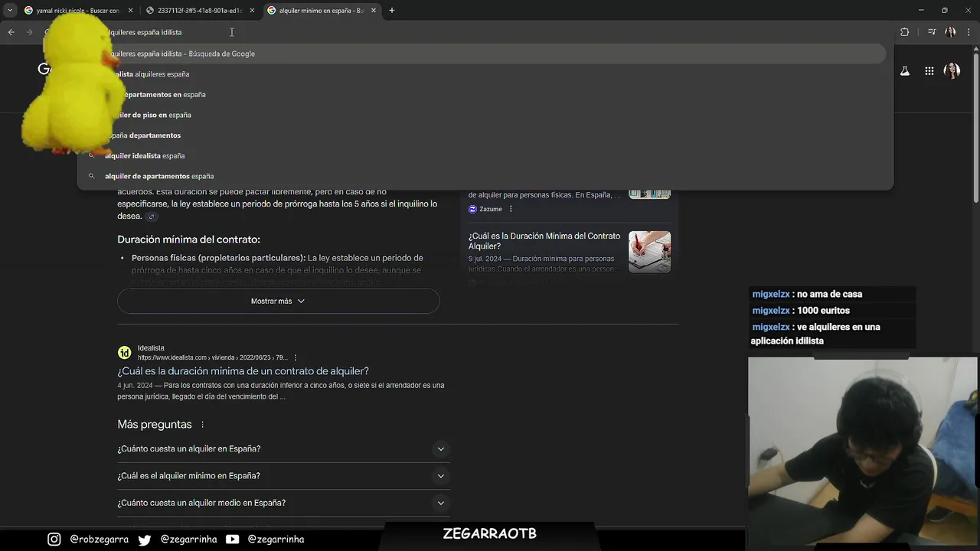Click chat message 'no ama de casa'
Screen dimensions: 980x551
(x=829, y=294)
